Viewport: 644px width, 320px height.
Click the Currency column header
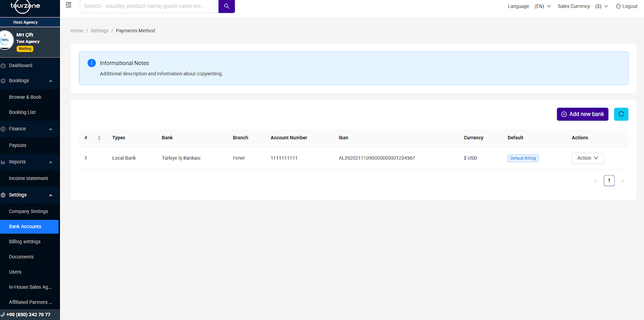473,138
